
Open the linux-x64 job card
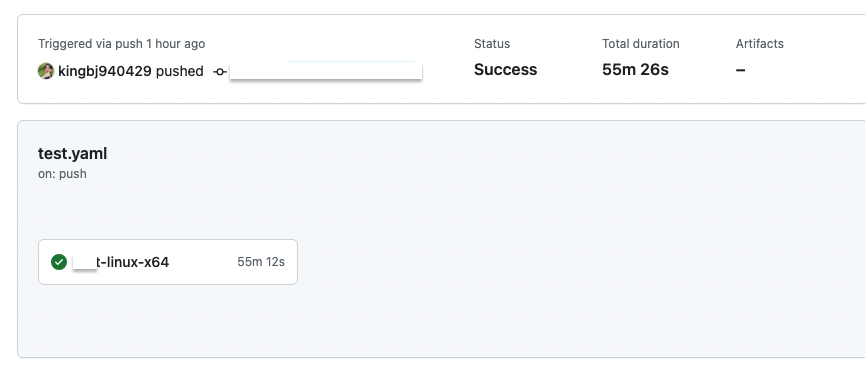pyautogui.click(x=168, y=262)
